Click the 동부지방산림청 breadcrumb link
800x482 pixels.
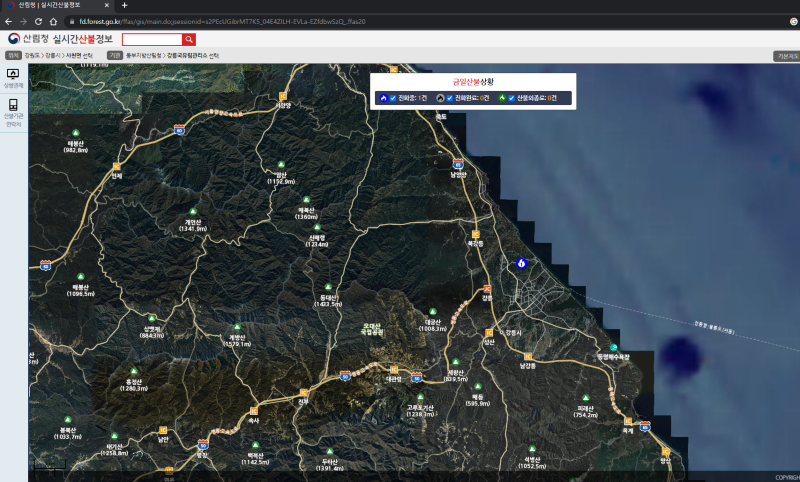click(144, 56)
